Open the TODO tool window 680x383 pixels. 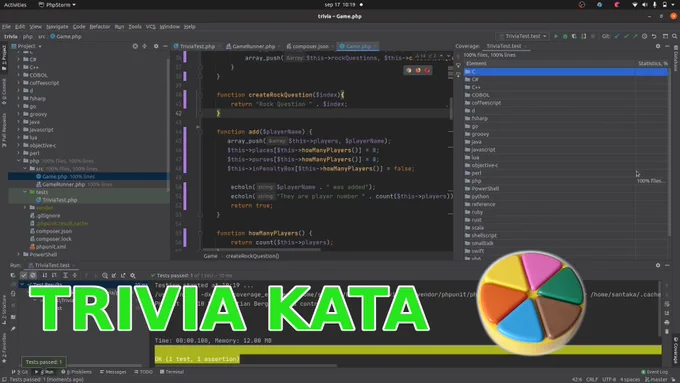tap(144, 372)
